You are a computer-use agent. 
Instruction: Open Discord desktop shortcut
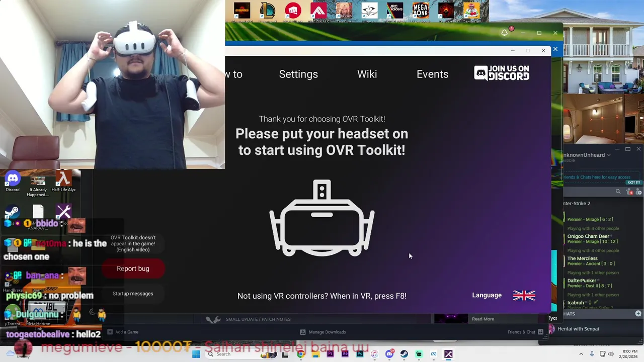(13, 182)
